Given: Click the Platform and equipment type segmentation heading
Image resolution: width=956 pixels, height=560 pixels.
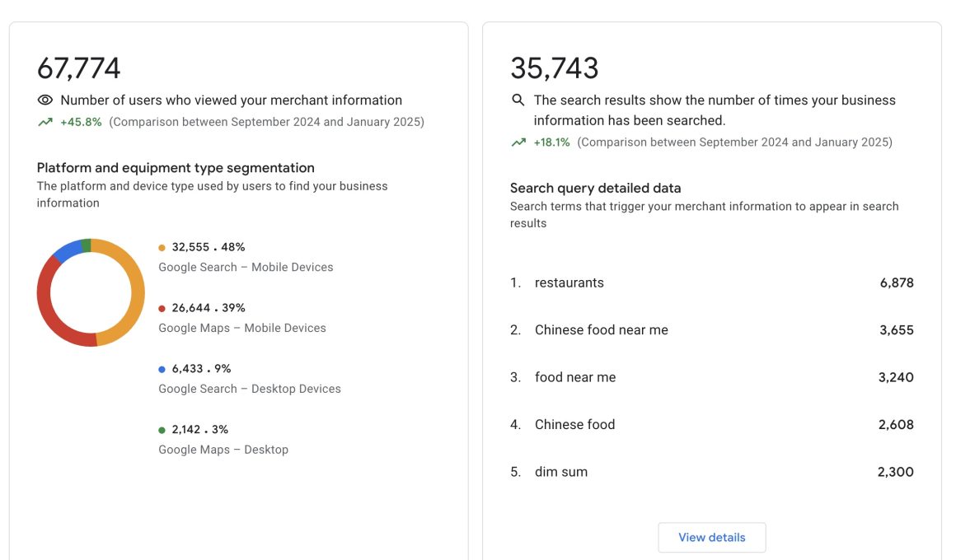Looking at the screenshot, I should tap(176, 167).
